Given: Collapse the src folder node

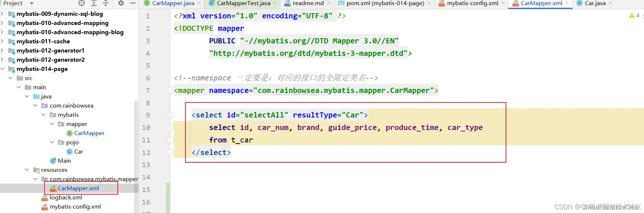Looking at the screenshot, I should (x=11, y=78).
